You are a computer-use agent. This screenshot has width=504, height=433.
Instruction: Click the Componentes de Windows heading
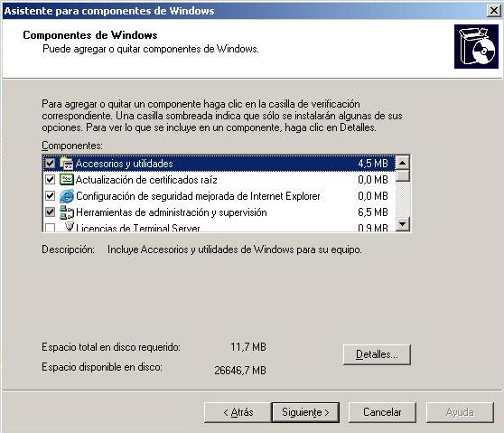point(90,34)
